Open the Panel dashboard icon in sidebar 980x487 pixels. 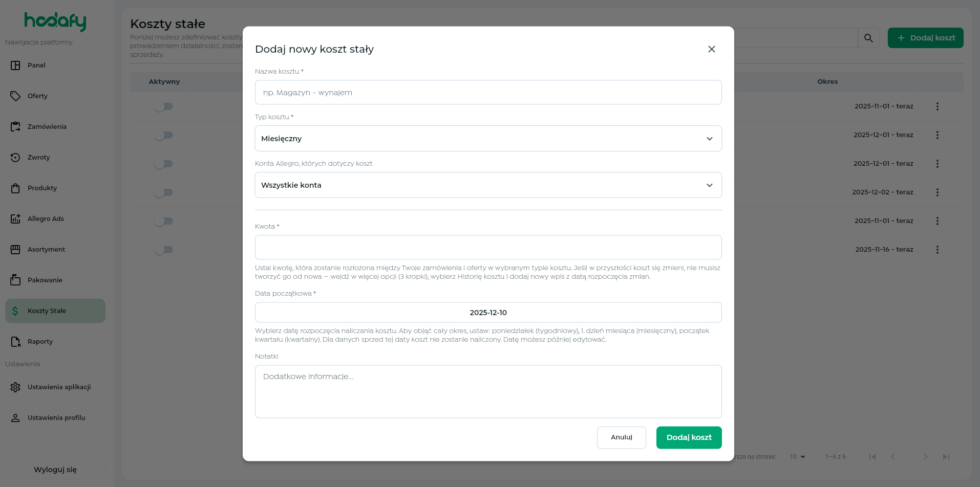15,65
